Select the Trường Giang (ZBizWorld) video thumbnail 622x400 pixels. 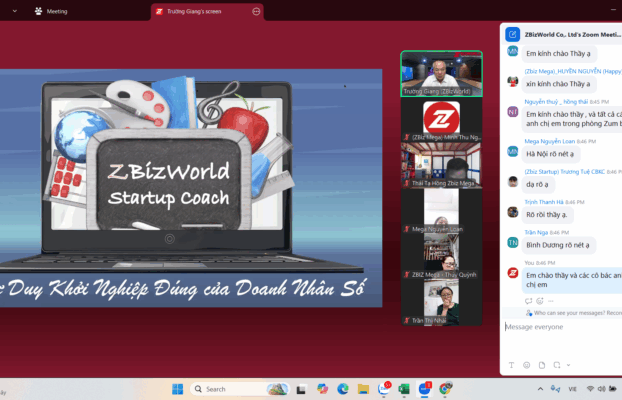pos(442,74)
